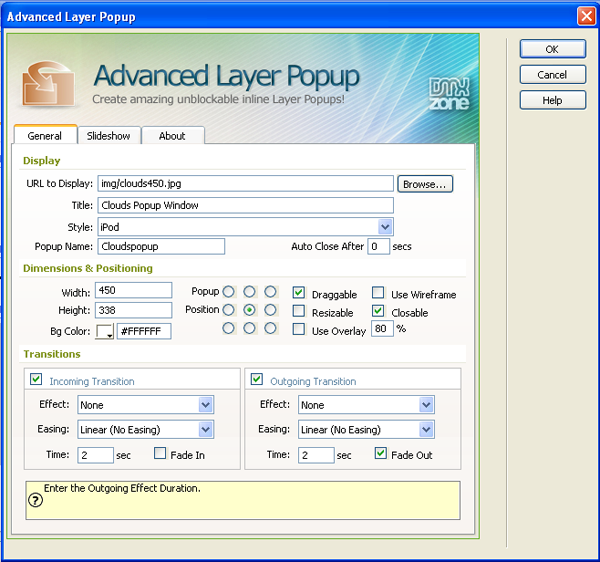Click the Popup Name input field
This screenshot has height=562, width=600.
click(x=161, y=246)
